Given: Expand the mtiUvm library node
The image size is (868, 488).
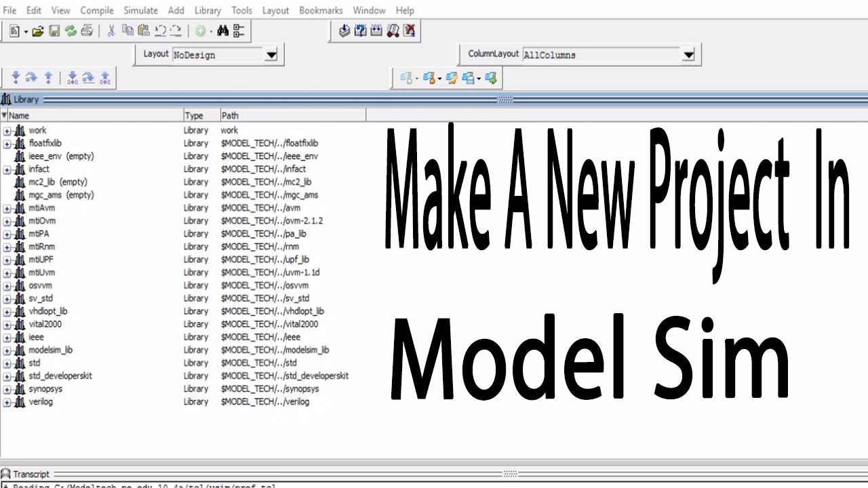Looking at the screenshot, I should [7, 273].
